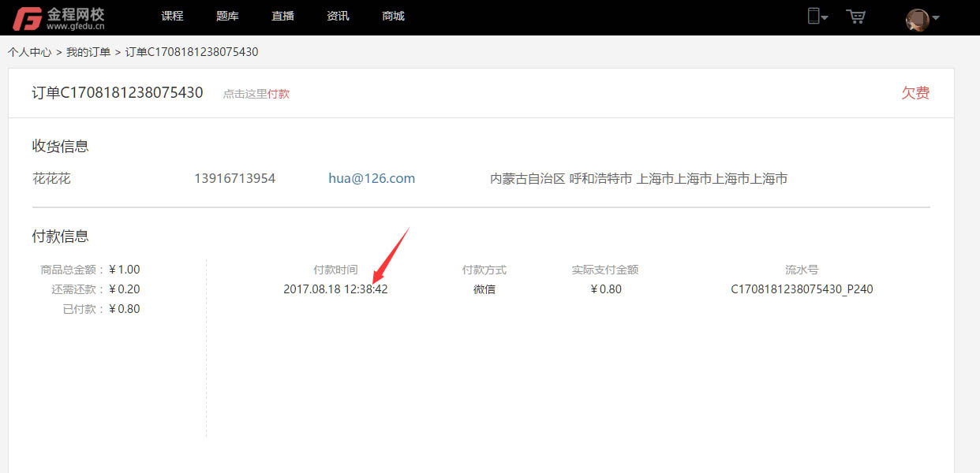
Task: Open the 资讯 navigation item
Action: (x=338, y=17)
